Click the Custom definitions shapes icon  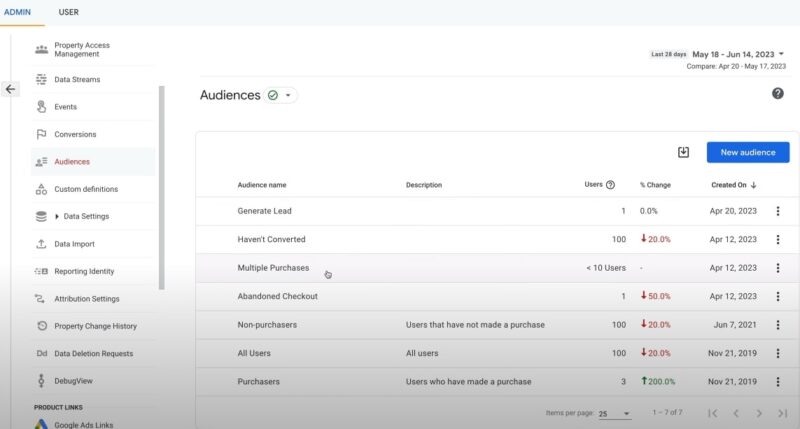[x=41, y=189]
